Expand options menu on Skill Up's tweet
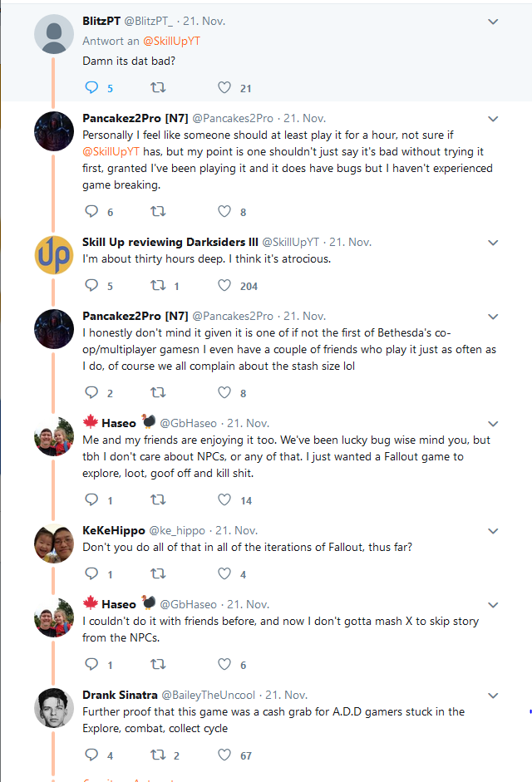This screenshot has width=532, height=782. pos(493,243)
